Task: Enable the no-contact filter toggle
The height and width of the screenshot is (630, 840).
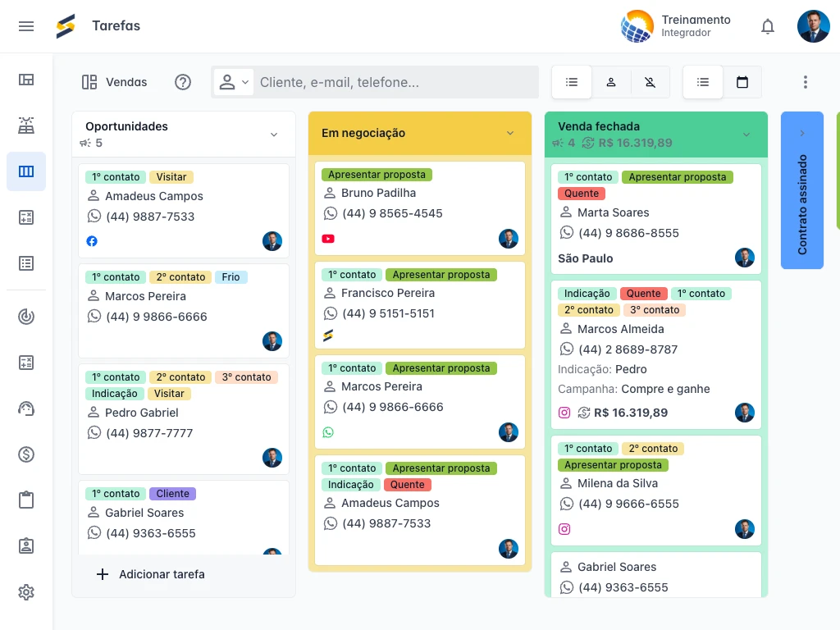Action: click(x=650, y=82)
